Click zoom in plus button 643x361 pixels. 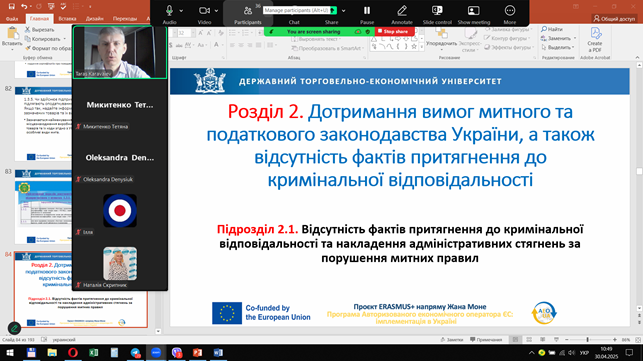614,340
